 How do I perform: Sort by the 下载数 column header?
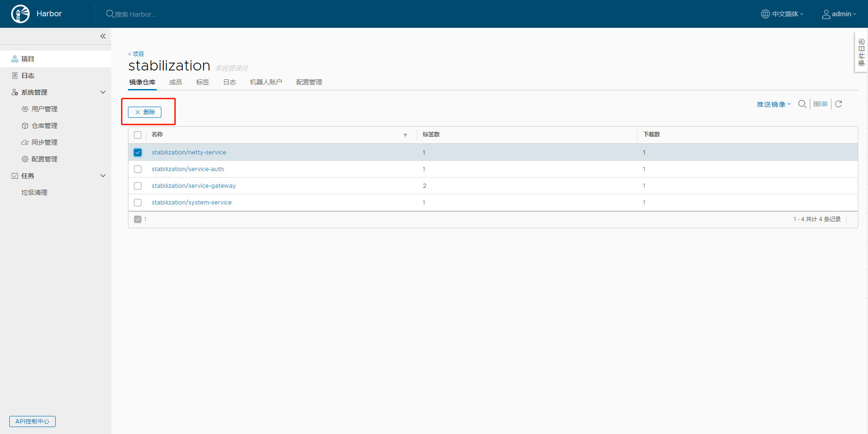click(651, 134)
